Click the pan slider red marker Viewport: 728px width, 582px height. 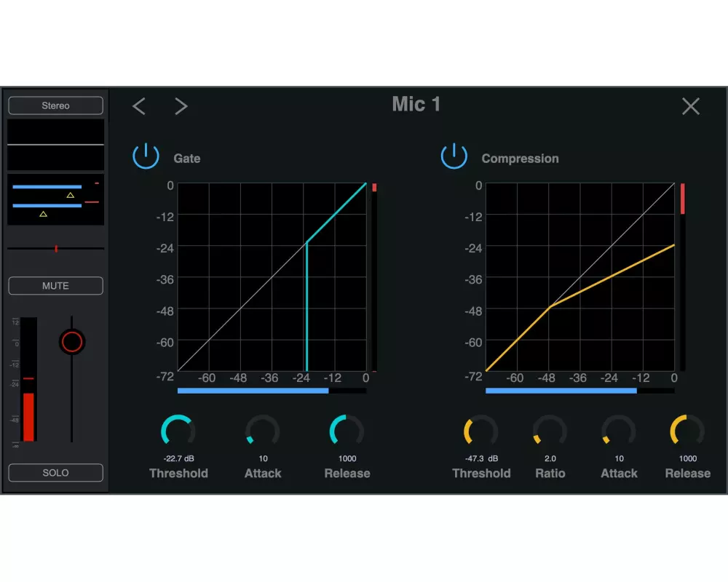(x=56, y=249)
